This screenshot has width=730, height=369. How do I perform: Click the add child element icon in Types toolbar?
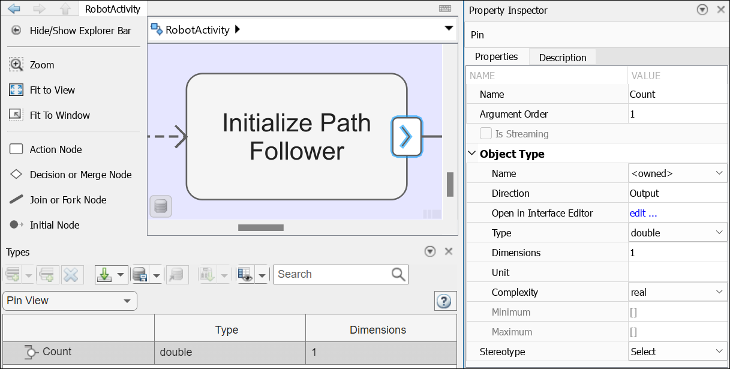[x=47, y=275]
